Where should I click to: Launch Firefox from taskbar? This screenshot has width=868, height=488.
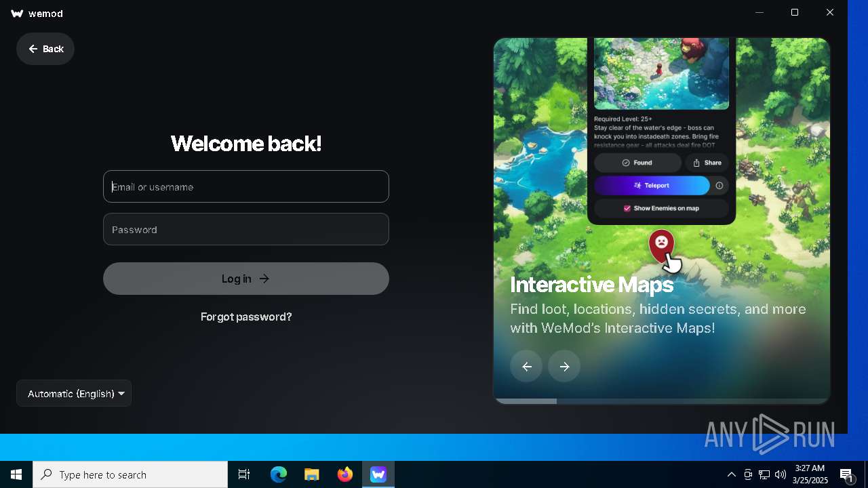(345, 474)
